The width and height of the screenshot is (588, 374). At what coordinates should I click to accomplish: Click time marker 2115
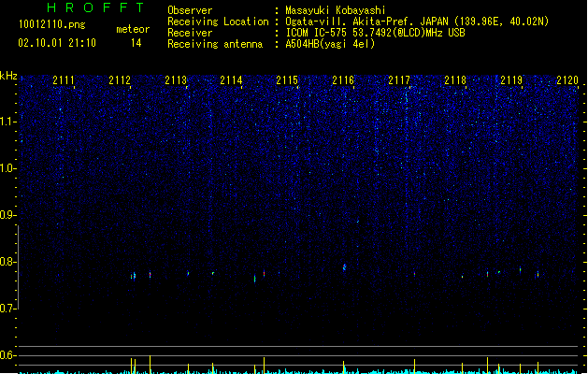[x=287, y=80]
